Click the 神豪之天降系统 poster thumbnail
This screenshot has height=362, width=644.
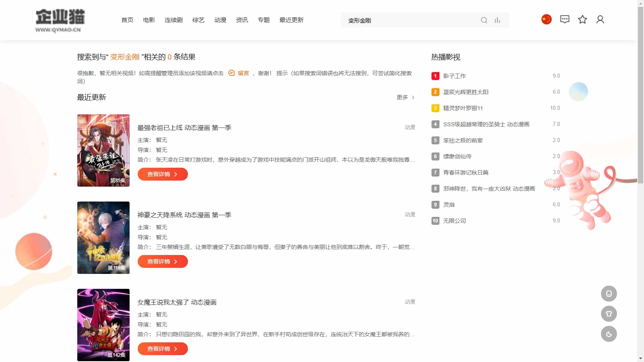click(x=103, y=238)
